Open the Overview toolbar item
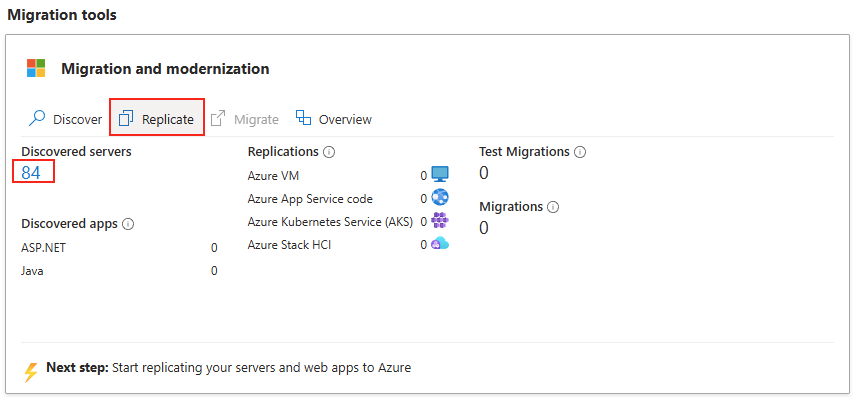 [x=334, y=119]
